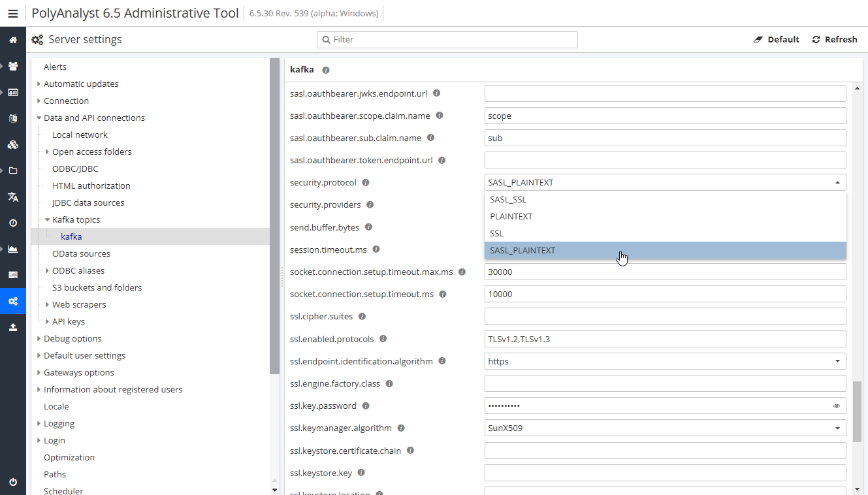Choose PLAINTEXT from the protocol list

665,217
